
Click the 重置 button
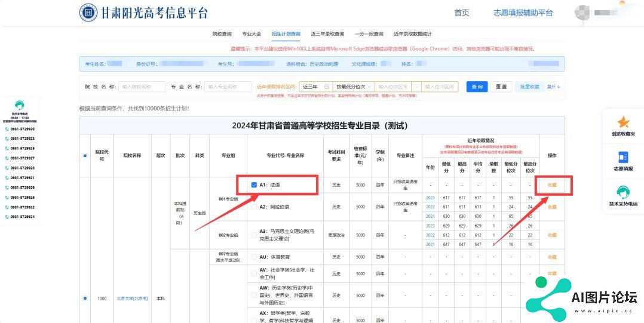tap(501, 87)
